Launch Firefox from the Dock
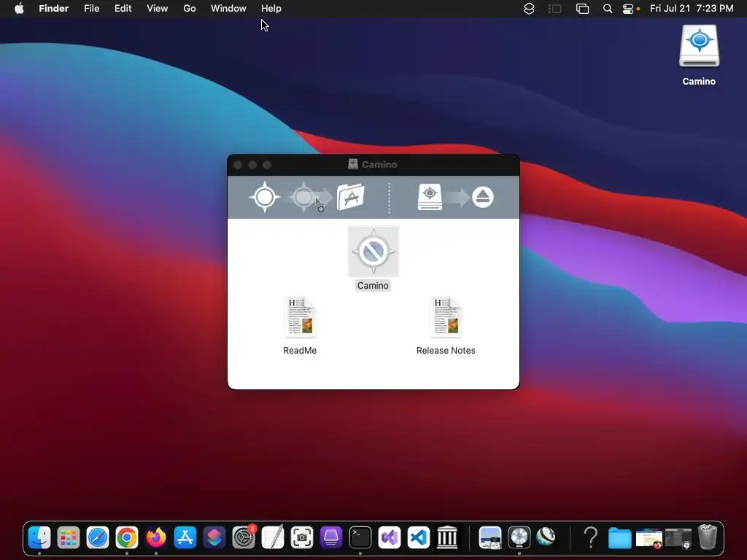The image size is (747, 560). [156, 537]
